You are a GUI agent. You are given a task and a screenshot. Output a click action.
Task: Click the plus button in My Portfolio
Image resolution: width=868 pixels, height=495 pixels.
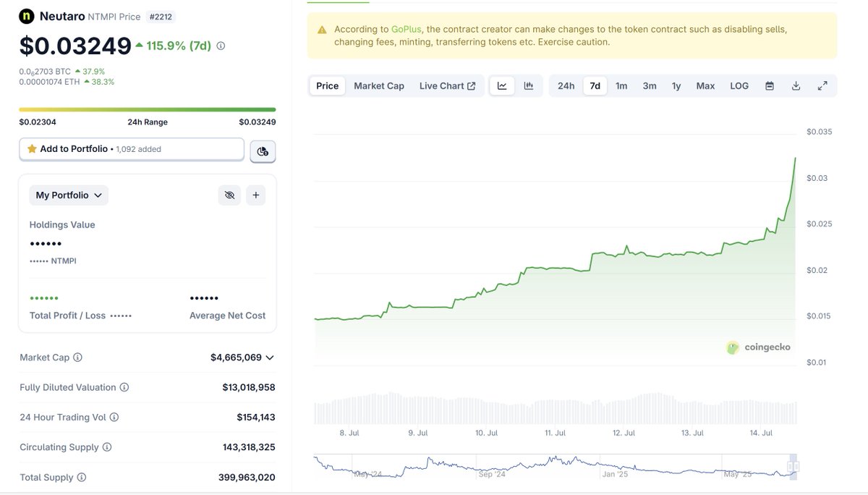pyautogui.click(x=255, y=195)
